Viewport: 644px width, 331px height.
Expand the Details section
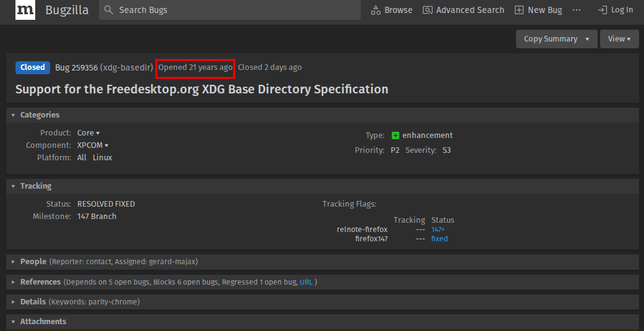[14, 302]
